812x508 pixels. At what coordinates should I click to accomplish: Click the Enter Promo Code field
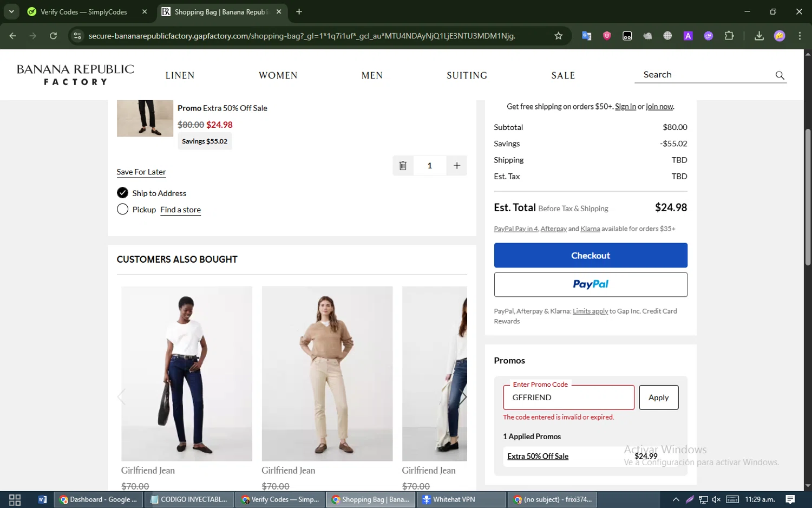coord(568,398)
